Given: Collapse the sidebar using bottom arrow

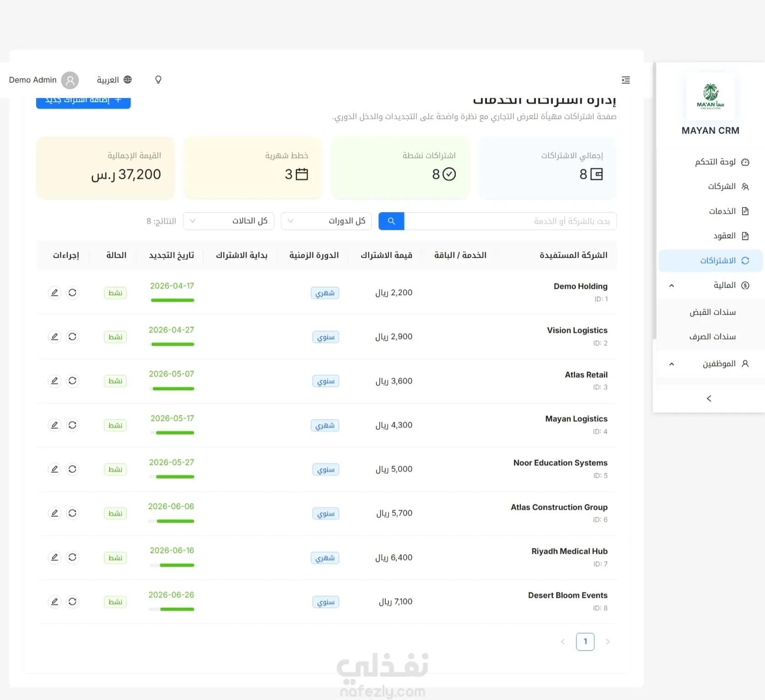Looking at the screenshot, I should pyautogui.click(x=709, y=399).
